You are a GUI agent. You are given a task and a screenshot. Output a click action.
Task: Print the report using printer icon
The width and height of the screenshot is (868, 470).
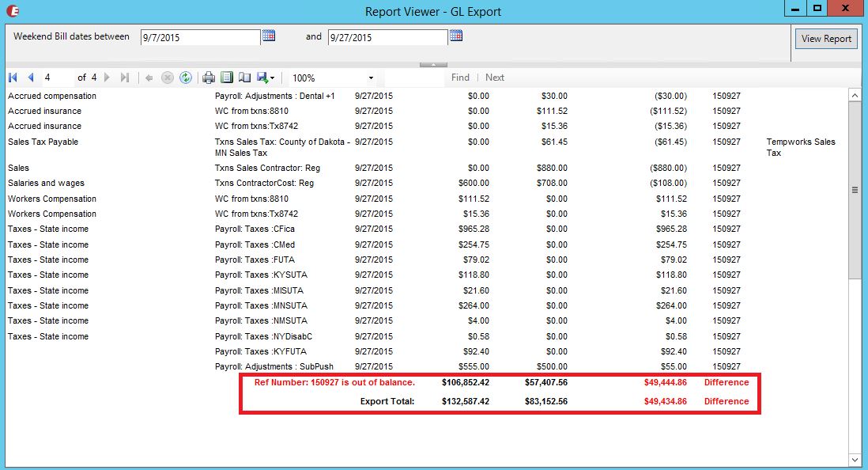coord(209,78)
